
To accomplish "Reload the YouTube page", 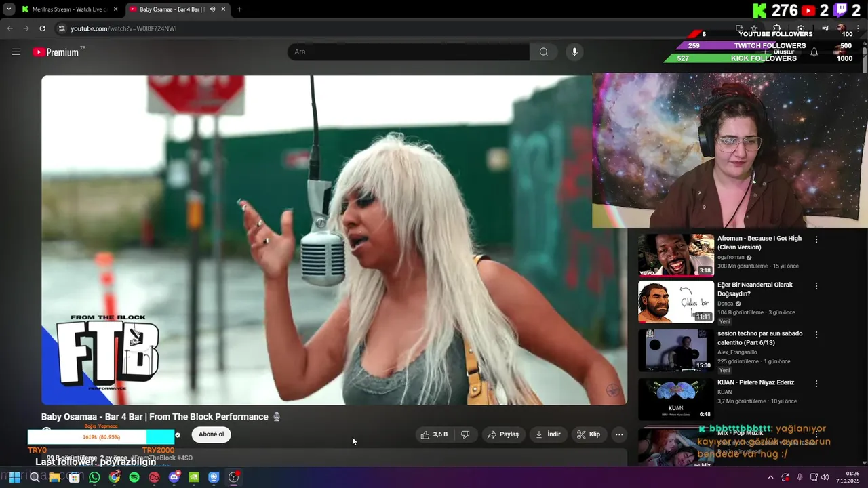I will (42, 28).
